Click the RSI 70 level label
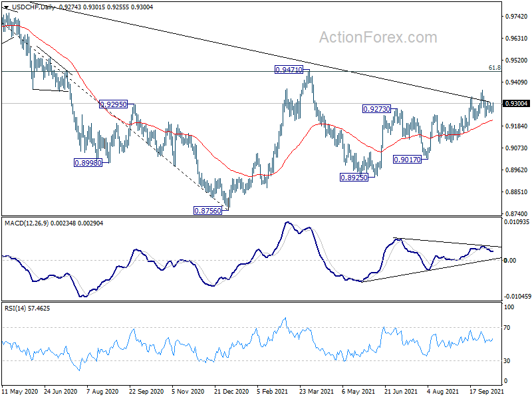The height and width of the screenshot is (399, 532). [507, 328]
